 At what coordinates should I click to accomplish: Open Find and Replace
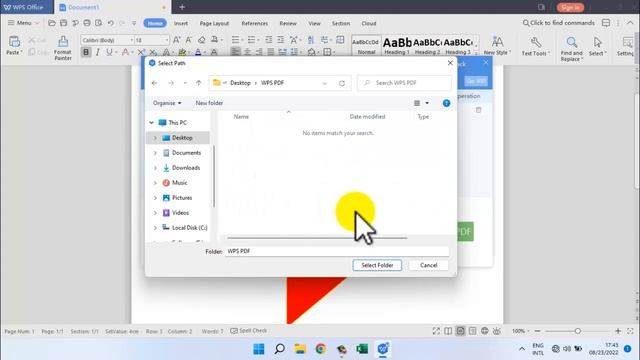pyautogui.click(x=571, y=49)
